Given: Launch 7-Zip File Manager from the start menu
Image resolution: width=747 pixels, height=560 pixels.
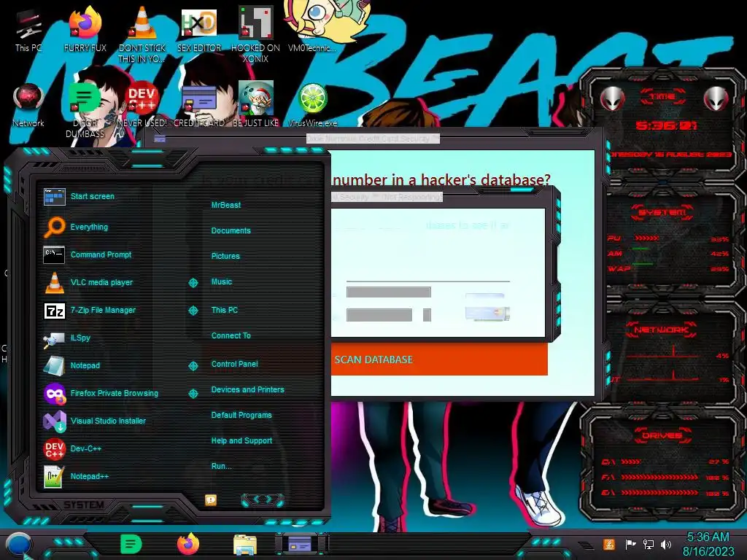Looking at the screenshot, I should pyautogui.click(x=90, y=310).
